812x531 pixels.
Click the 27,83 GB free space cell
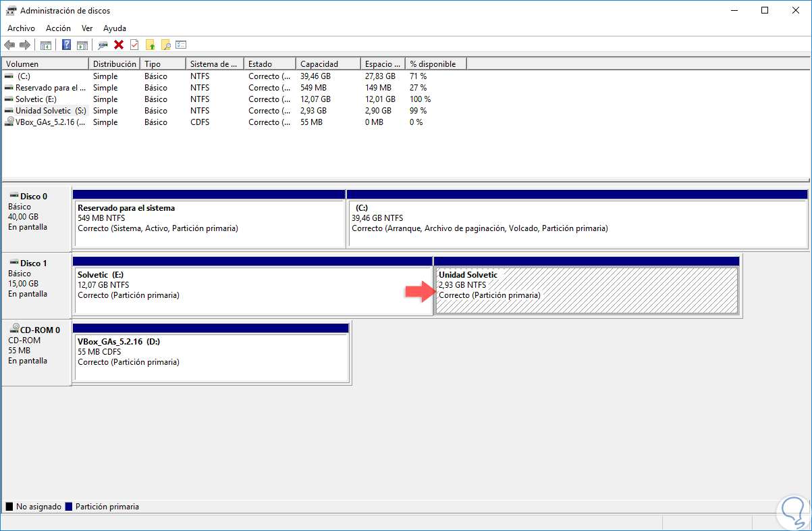pos(380,76)
